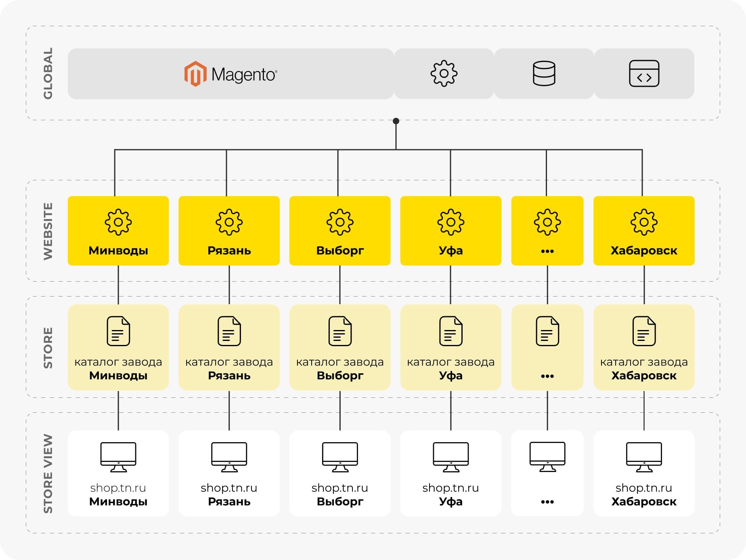Click the vertical STORE VIEW level label

tap(48, 473)
